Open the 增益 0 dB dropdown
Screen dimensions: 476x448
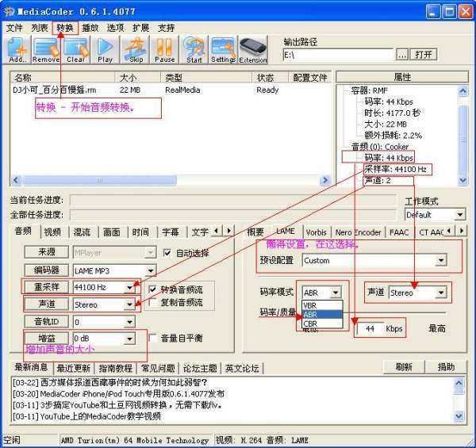[x=129, y=339]
